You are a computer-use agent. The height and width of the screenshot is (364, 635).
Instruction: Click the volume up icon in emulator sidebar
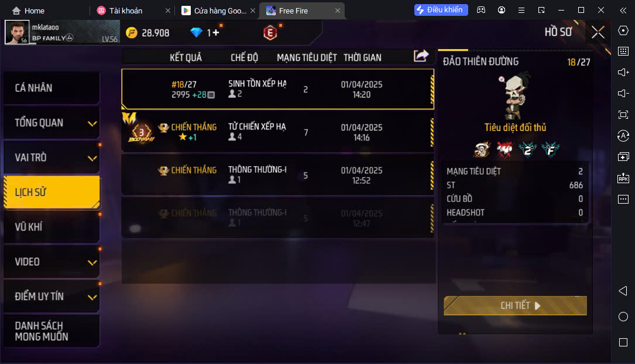[x=623, y=72]
